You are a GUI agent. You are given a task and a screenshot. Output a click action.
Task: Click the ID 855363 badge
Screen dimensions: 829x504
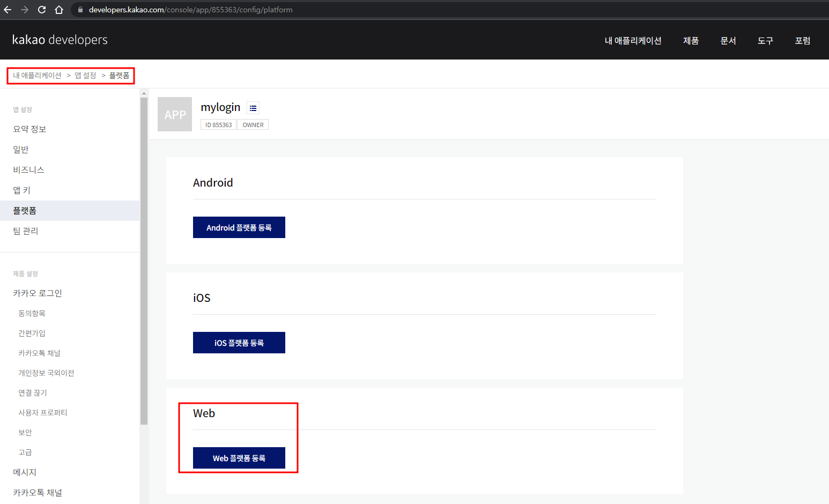(x=219, y=125)
